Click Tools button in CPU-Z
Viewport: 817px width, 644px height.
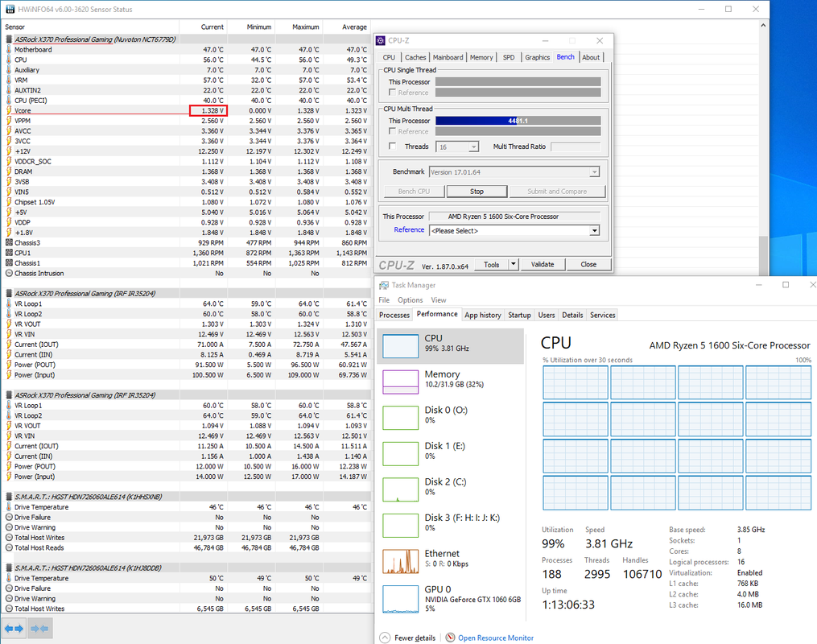click(491, 264)
